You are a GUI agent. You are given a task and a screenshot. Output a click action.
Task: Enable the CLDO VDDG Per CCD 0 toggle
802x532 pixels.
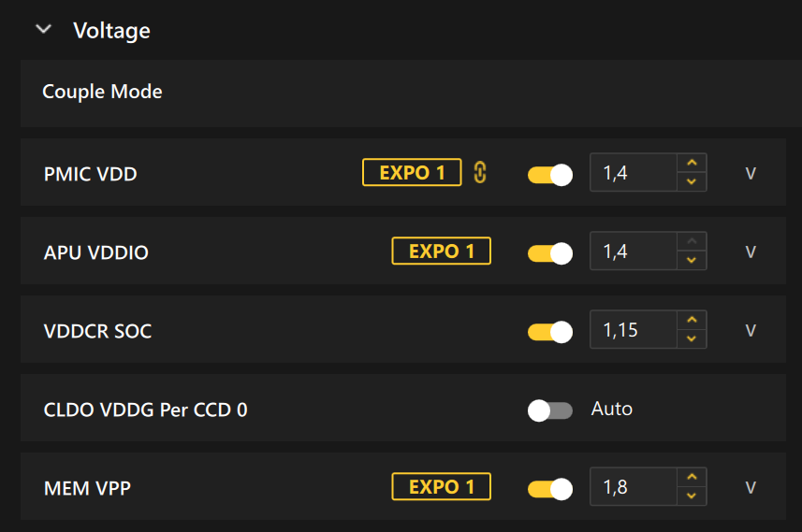pos(550,410)
